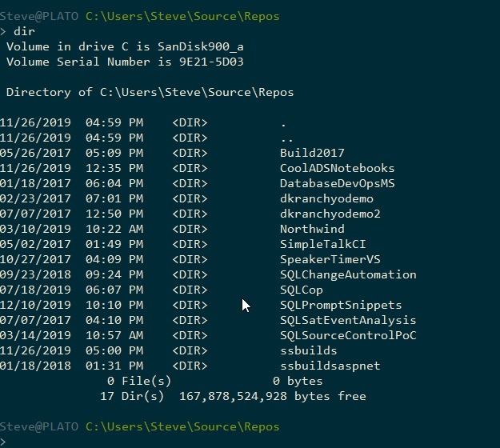The image size is (500, 448).
Task: Click the SQLChangeAutomation directory name
Action: coord(347,274)
